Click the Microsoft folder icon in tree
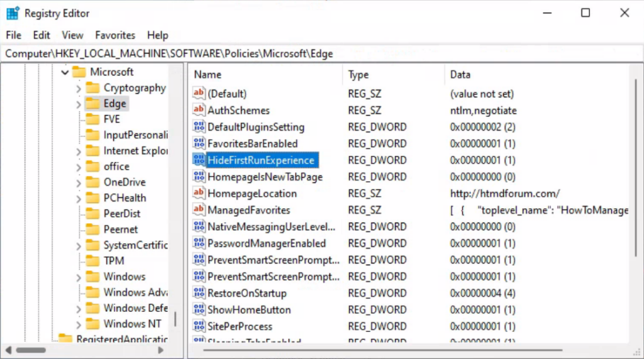644x359 pixels. coord(79,72)
